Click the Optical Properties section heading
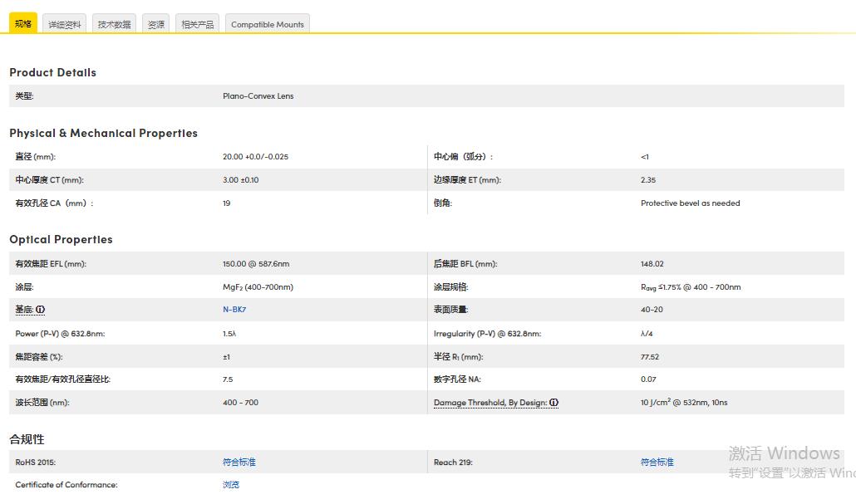856x504 pixels. click(61, 239)
